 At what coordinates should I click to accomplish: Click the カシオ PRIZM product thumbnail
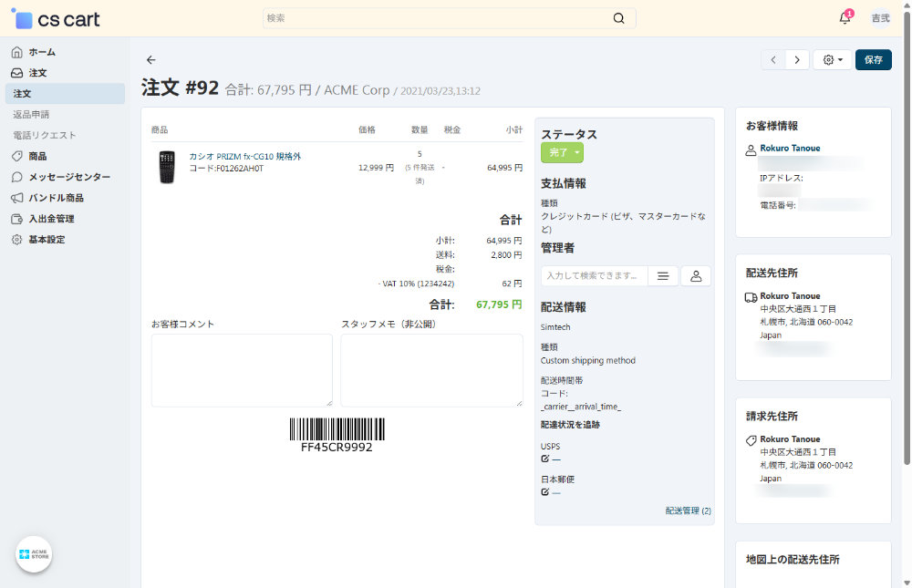point(166,167)
